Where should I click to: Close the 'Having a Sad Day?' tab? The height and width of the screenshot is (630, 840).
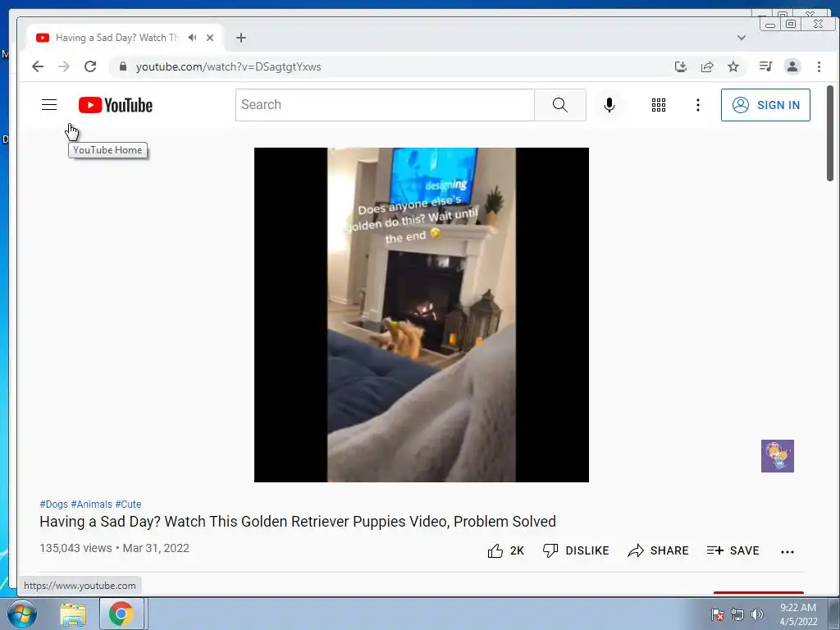[210, 38]
